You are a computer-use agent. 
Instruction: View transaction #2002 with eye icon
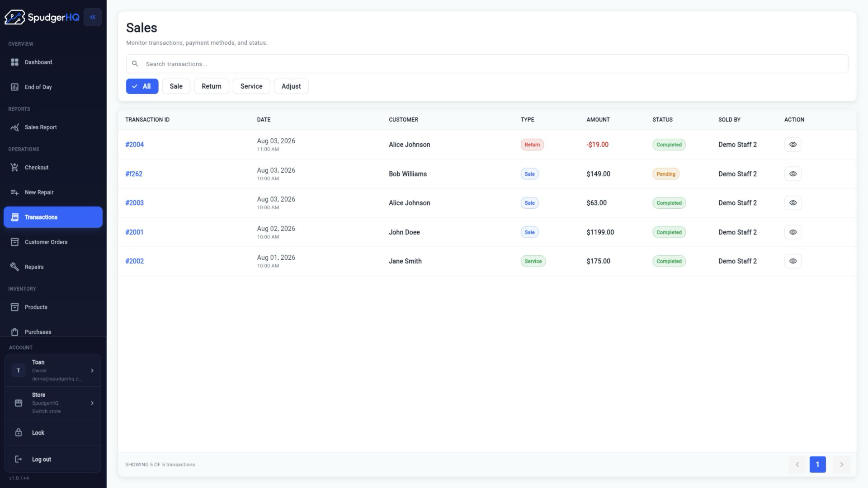point(793,261)
